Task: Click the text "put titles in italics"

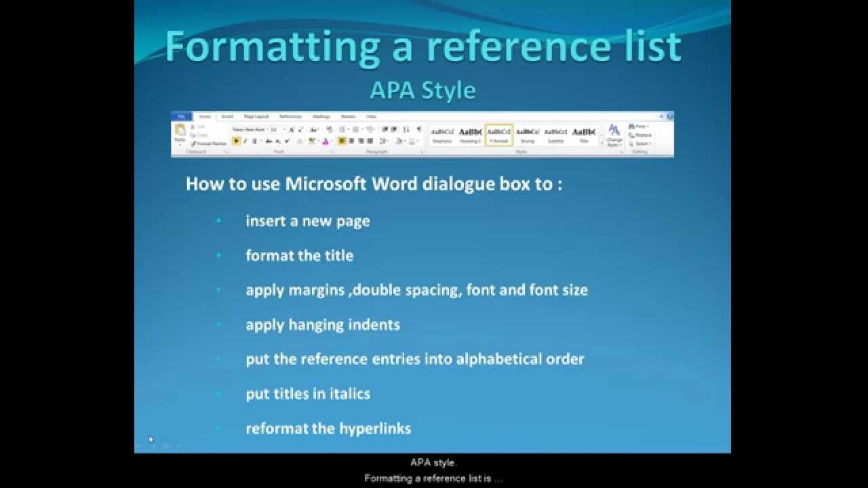Action: pyautogui.click(x=308, y=394)
